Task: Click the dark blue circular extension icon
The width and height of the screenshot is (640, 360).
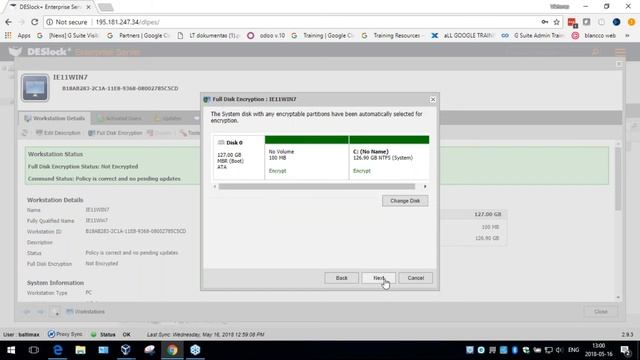Action: [x=616, y=22]
